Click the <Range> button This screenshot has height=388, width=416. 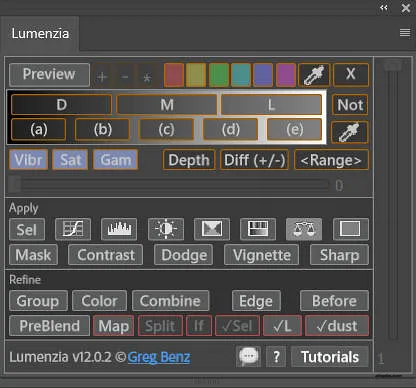331,160
